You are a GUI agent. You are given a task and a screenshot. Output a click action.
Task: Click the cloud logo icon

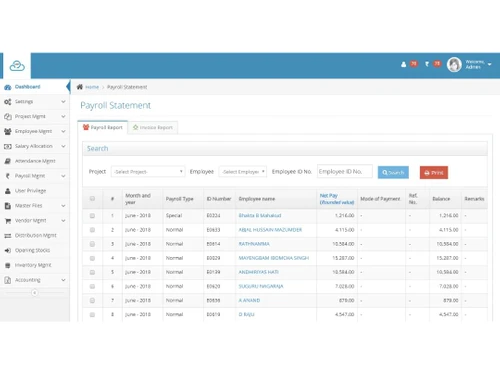tap(17, 66)
